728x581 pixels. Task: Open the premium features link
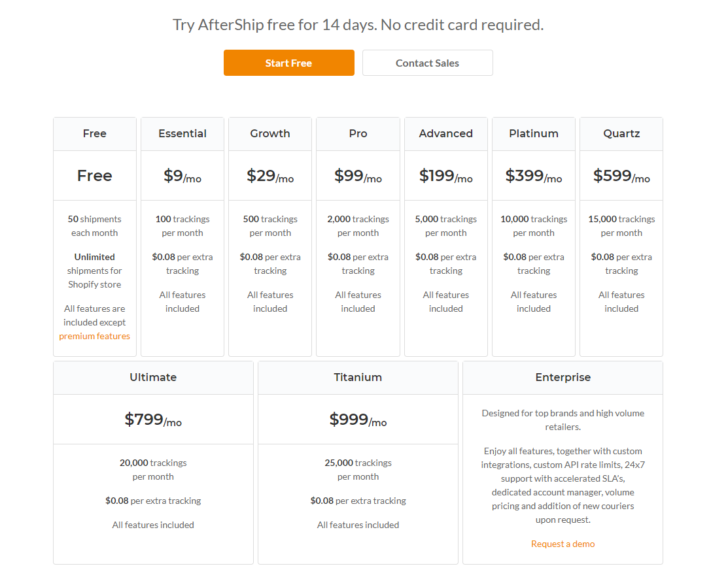[x=94, y=336]
